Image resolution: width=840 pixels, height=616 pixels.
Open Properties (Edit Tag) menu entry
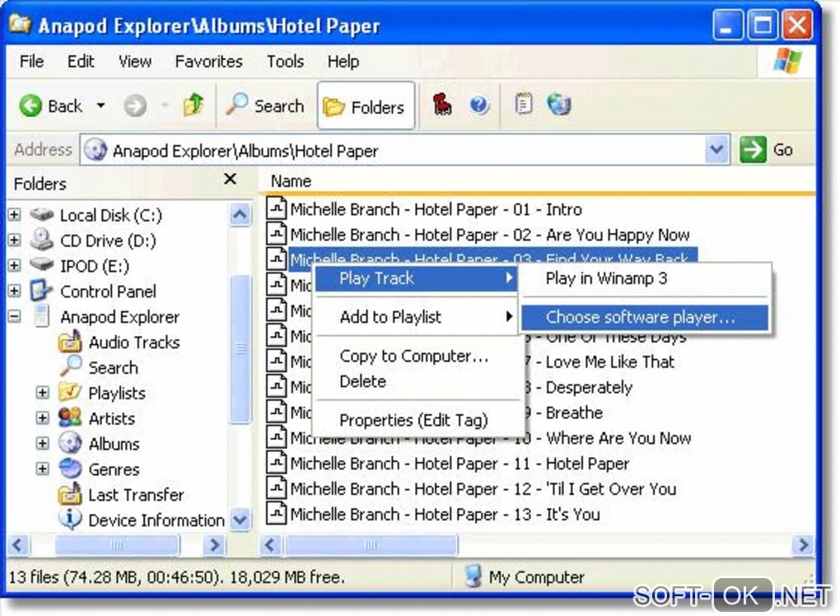click(x=414, y=421)
